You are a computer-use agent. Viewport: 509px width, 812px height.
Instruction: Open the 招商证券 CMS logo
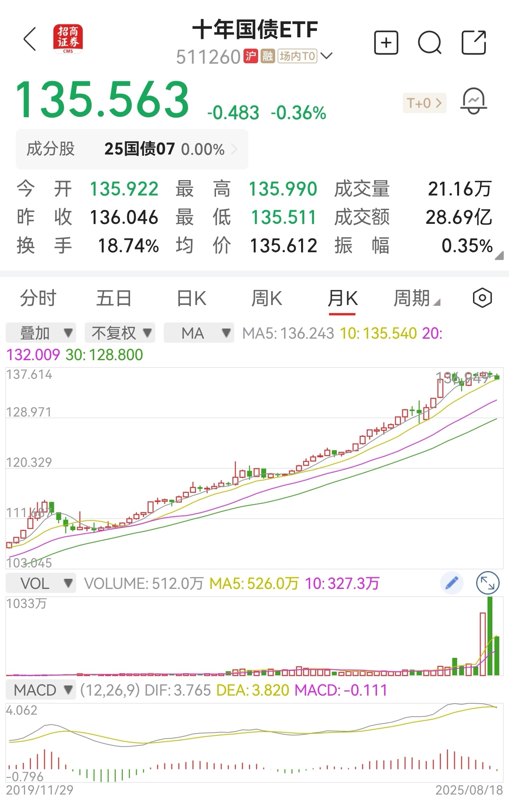point(68,39)
